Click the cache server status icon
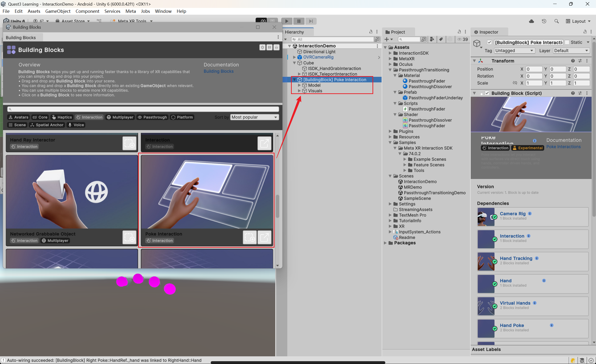Screen dimensions: 596x364 [582, 360]
